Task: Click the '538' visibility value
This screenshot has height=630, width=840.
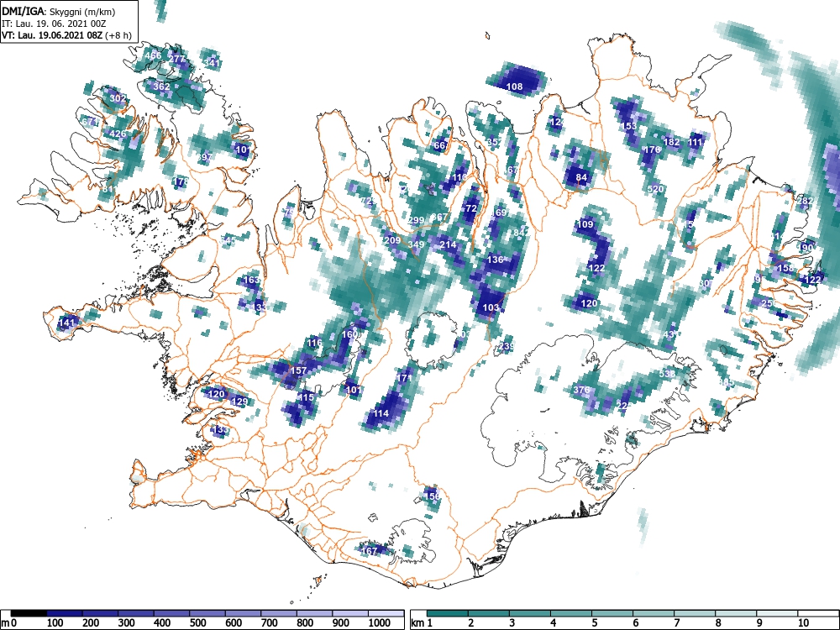Action: [667, 374]
